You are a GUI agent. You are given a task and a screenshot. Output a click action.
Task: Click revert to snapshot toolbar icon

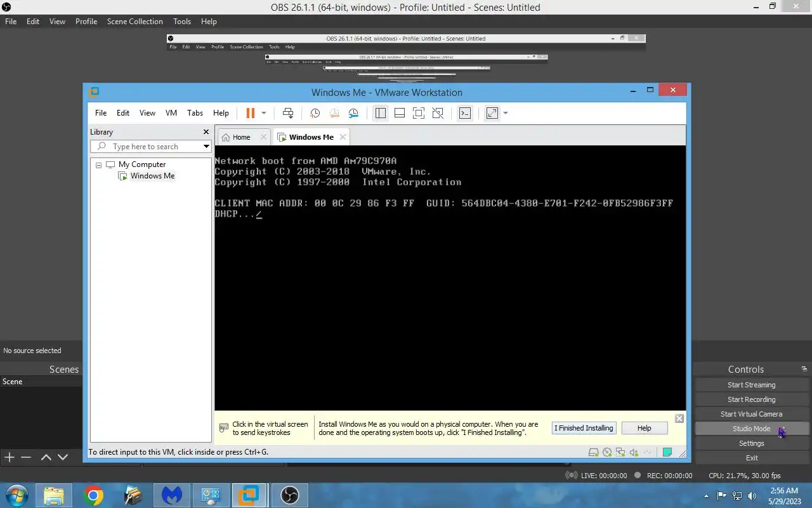[334, 113]
